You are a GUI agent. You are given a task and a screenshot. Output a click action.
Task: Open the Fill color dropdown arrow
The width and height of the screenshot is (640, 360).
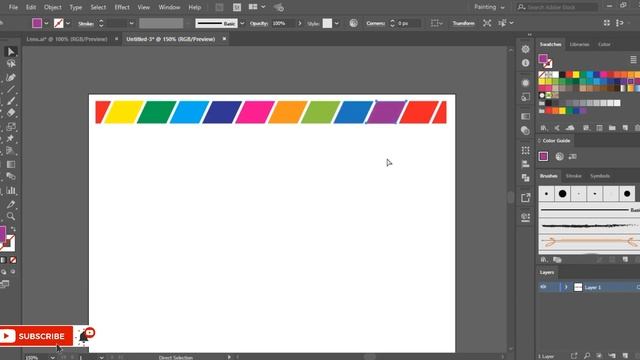[46, 24]
